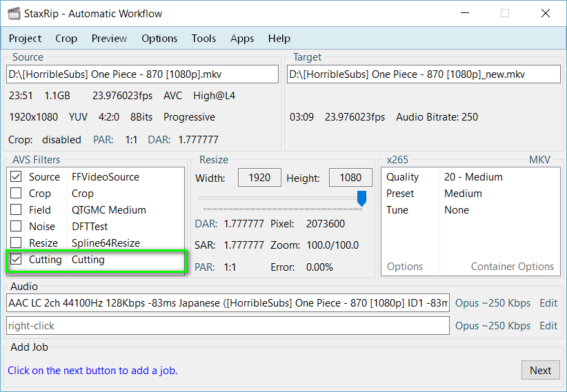Click the source file path field
567x392 pixels.
pos(142,74)
